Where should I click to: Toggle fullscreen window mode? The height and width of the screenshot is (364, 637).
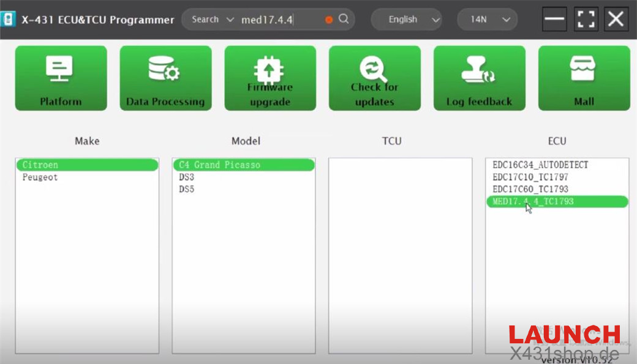586,20
